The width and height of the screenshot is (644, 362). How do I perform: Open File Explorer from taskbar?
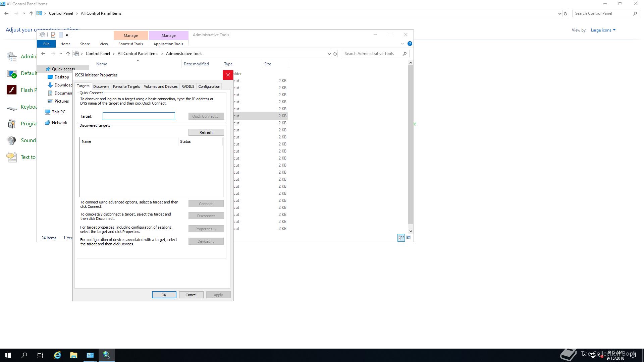tap(73, 355)
